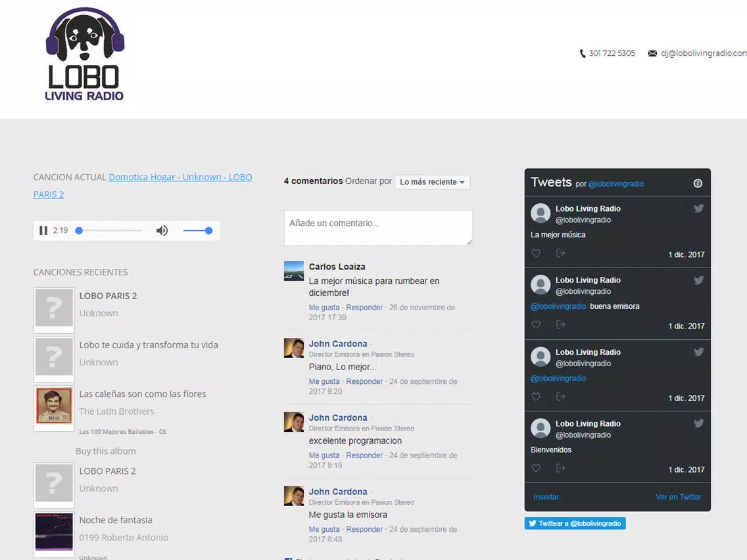Click 'Lobo te cuida y transforma tu vida' title
The height and width of the screenshot is (560, 747).
tap(149, 345)
